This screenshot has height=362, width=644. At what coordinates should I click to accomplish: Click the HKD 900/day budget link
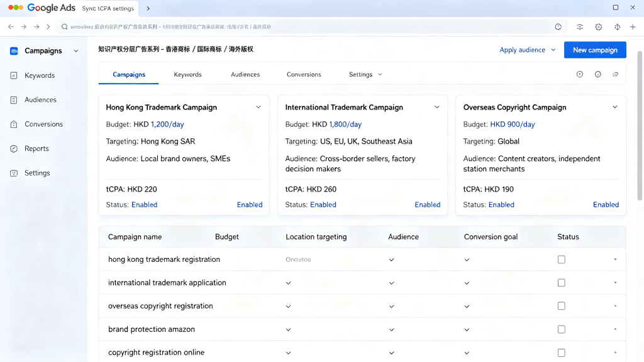(513, 124)
